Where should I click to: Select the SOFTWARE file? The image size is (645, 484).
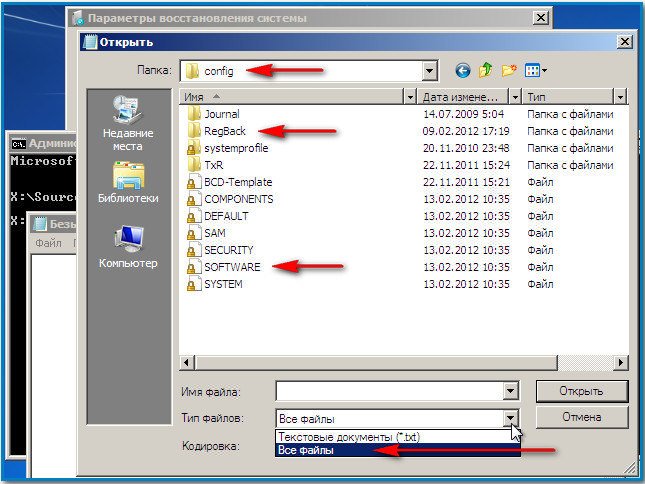pyautogui.click(x=231, y=267)
